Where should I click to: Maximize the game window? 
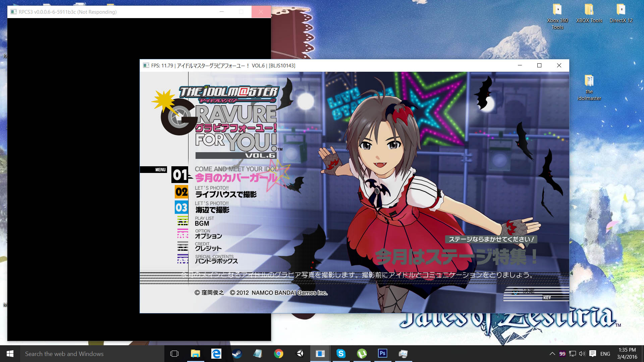coord(539,65)
